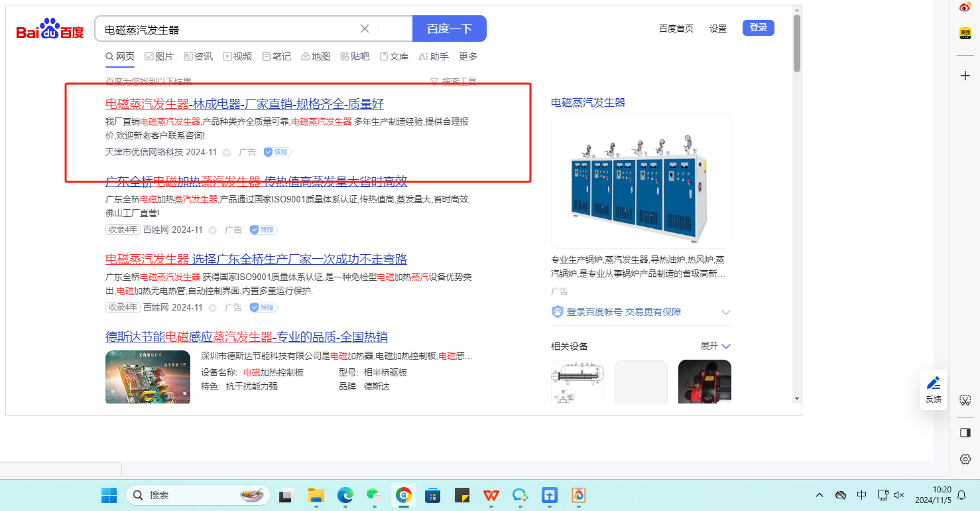Viewport: 980px width, 511px height.
Task: Click the page vertical scrollbar thumb
Action: pyautogui.click(x=797, y=42)
